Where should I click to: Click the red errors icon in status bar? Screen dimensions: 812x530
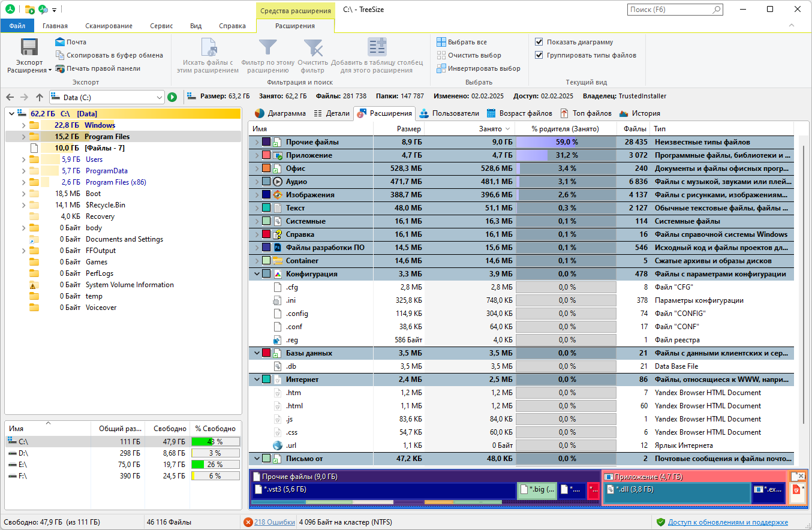248,522
